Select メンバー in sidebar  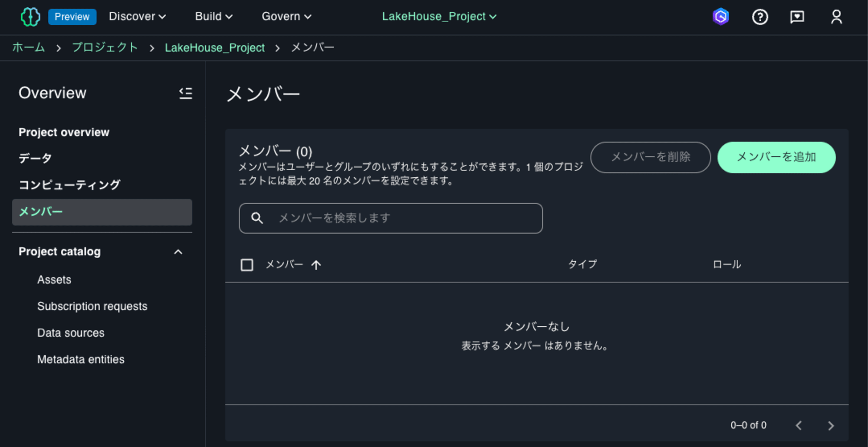(x=102, y=212)
